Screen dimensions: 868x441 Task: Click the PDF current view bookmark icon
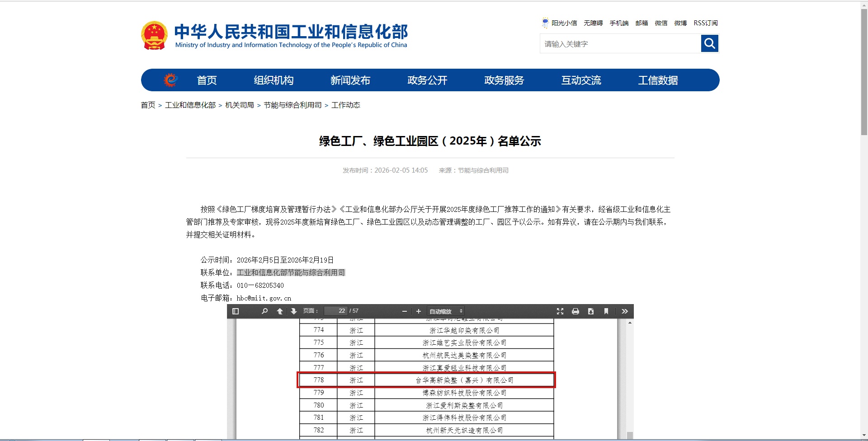606,311
